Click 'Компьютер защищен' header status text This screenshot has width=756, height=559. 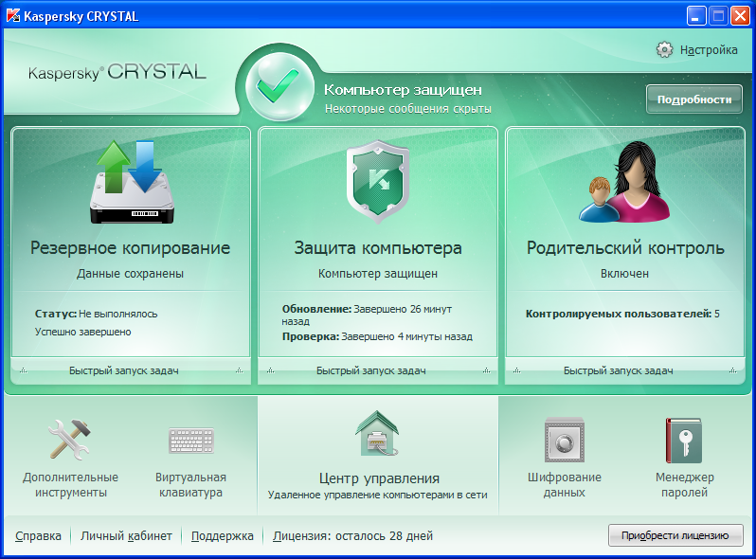[403, 90]
